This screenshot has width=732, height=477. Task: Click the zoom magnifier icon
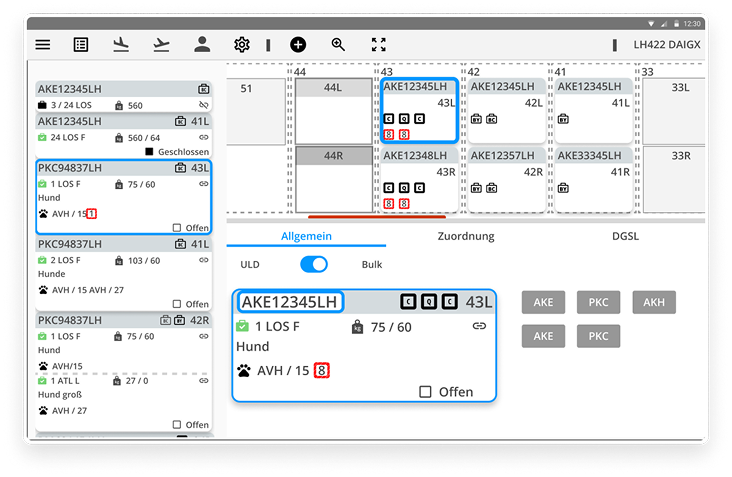tap(338, 44)
